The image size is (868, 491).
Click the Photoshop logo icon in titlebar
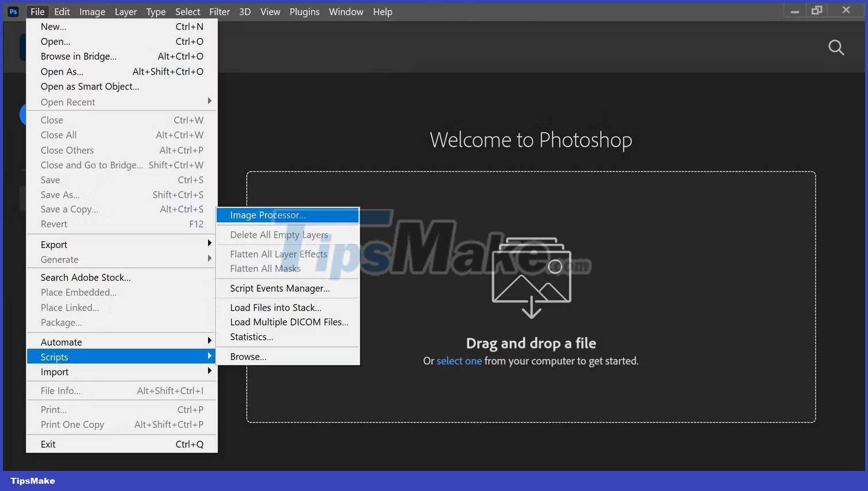(x=13, y=11)
